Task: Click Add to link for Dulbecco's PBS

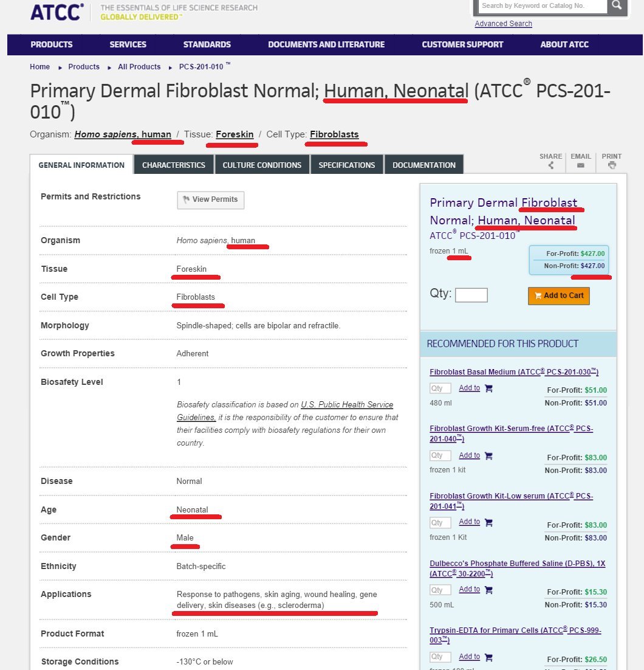Action: coord(470,589)
